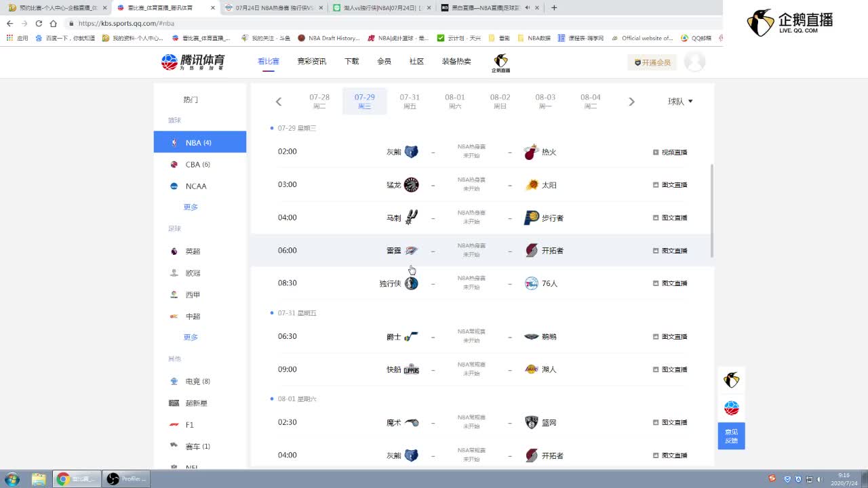Image resolution: width=868 pixels, height=488 pixels.
Task: Click the user avatar profile picture
Action: tap(694, 62)
